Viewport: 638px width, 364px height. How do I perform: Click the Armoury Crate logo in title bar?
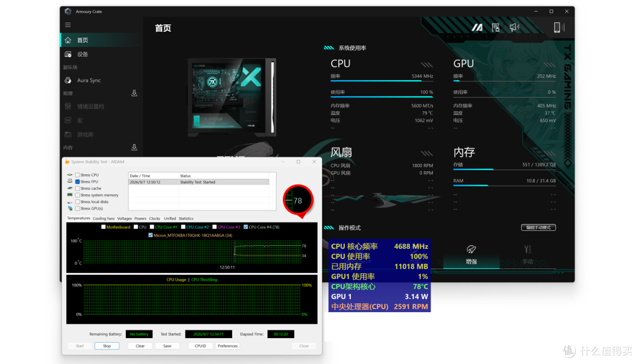(68, 11)
